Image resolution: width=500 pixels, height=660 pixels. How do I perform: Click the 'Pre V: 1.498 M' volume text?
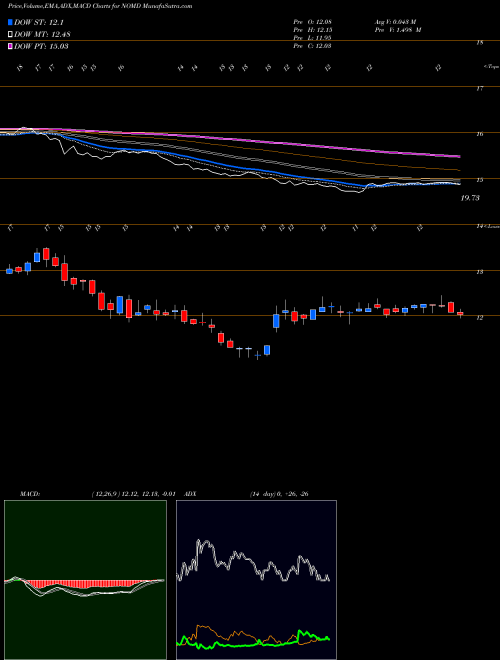point(398,30)
